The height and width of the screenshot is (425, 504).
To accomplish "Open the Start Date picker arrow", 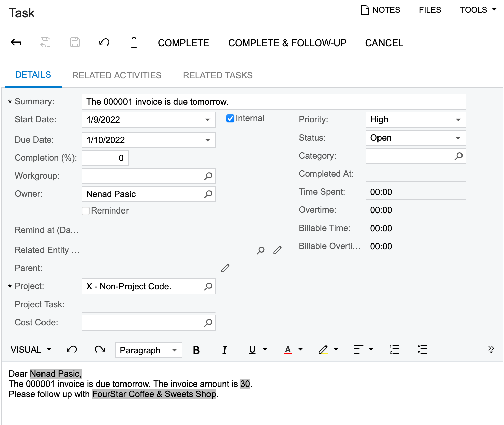I will point(207,120).
